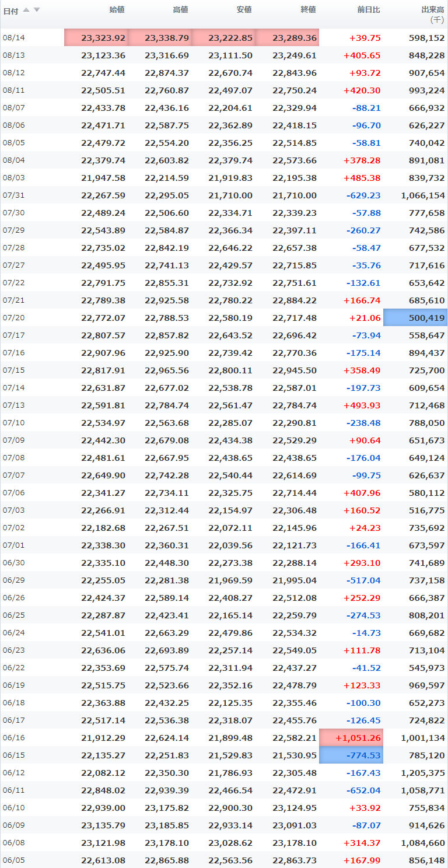
Task: Select high price 22,554.20 on 08/05
Action: click(x=167, y=142)
